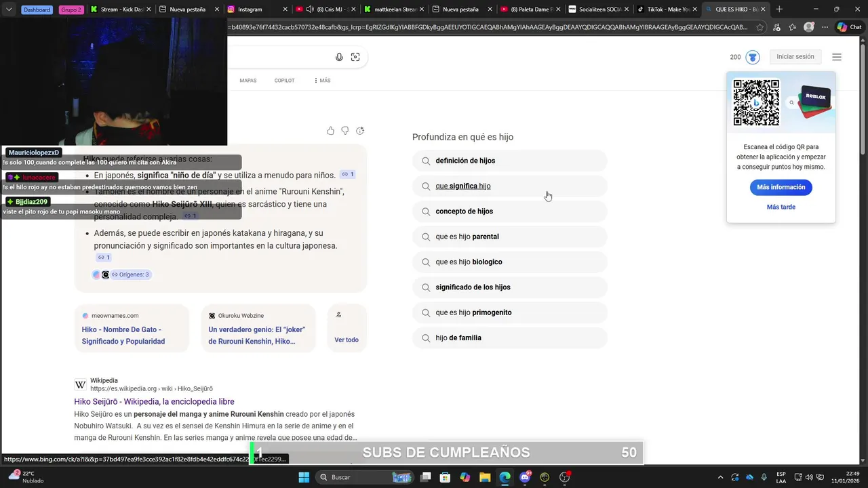This screenshot has width=868, height=488.
Task: Click citation link after 'niño de día' sentence
Action: click(x=348, y=174)
